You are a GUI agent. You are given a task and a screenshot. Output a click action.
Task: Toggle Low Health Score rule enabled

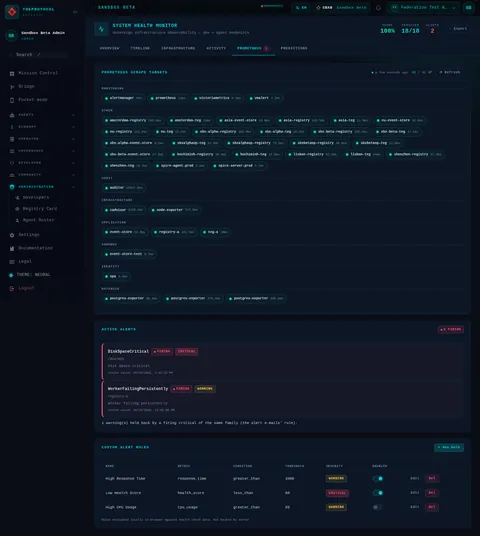pos(378,493)
